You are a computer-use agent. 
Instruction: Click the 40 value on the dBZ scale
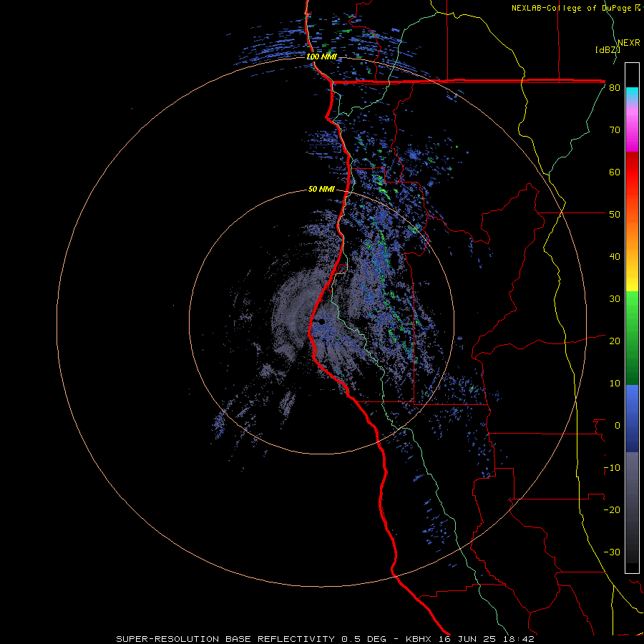615,257
